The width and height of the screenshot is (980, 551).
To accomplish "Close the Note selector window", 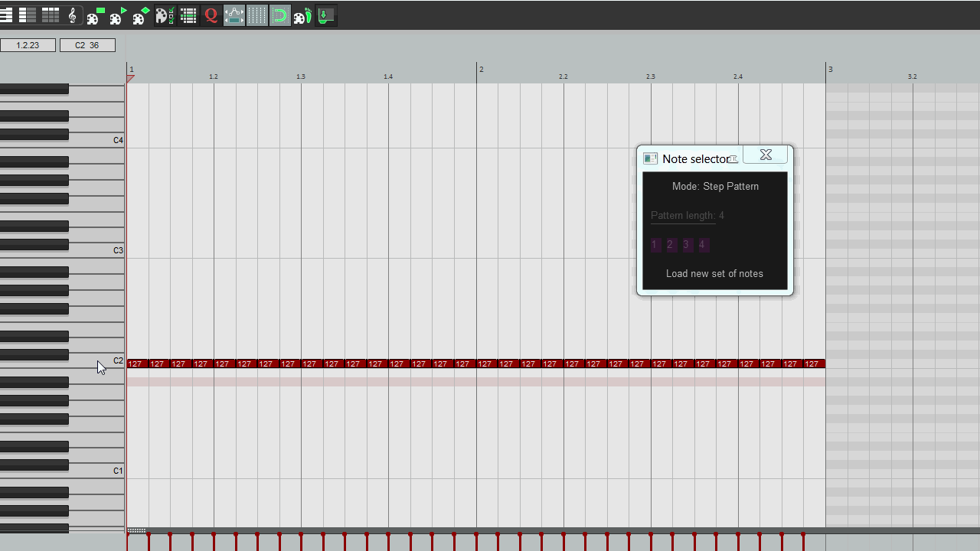I will [x=766, y=155].
